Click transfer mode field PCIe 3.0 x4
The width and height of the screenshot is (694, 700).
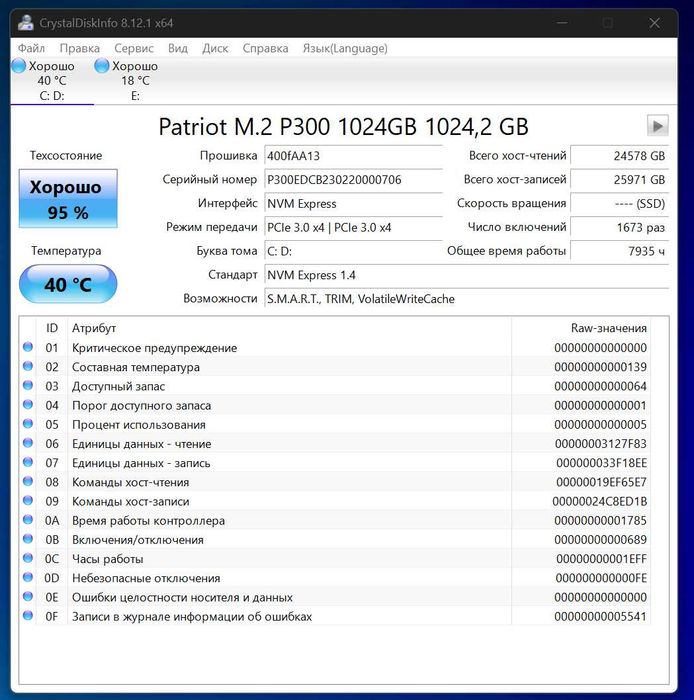pos(353,228)
